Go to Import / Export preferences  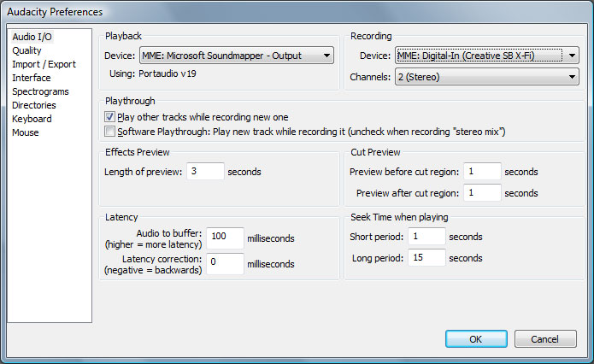coord(44,64)
